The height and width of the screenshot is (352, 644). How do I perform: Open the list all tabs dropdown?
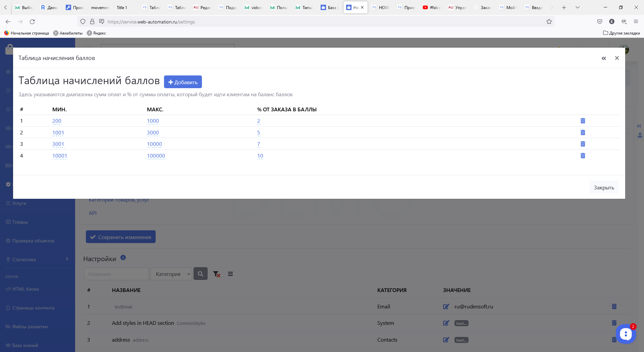pyautogui.click(x=577, y=7)
